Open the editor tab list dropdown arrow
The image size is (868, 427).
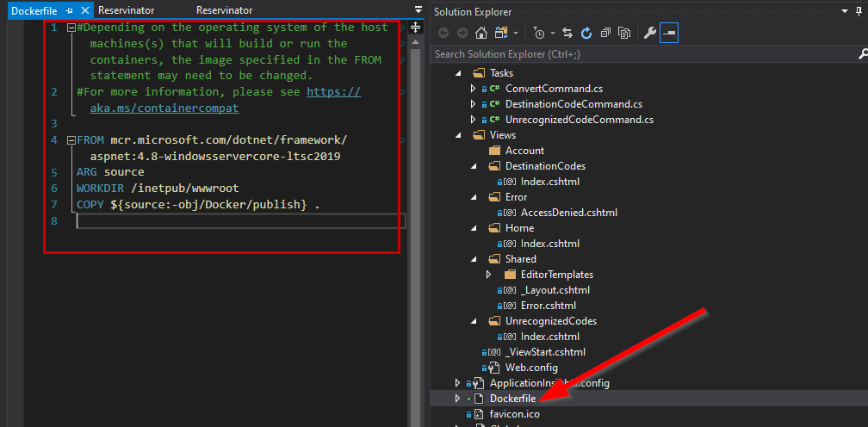pos(418,9)
